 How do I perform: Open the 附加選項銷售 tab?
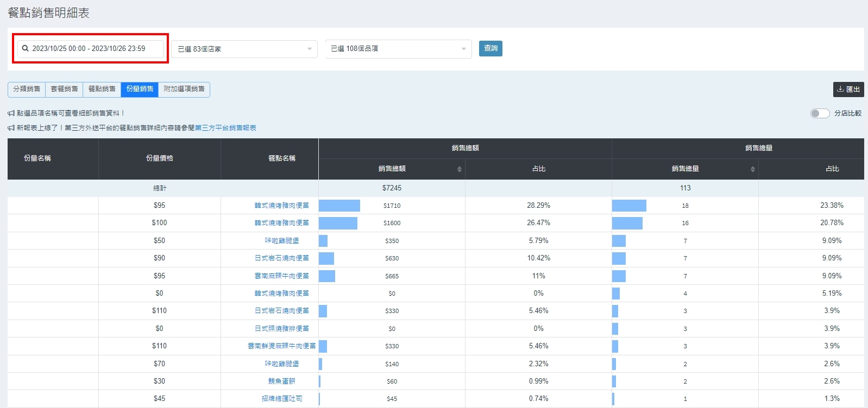pyautogui.click(x=184, y=89)
